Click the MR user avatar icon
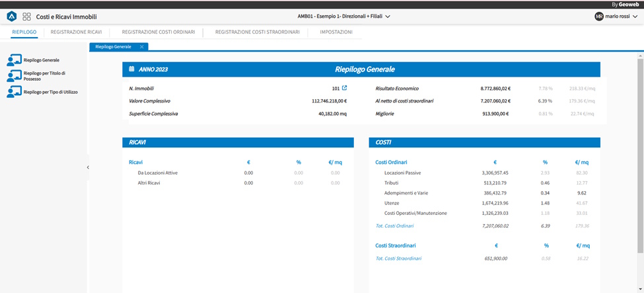Image resolution: width=644 pixels, height=293 pixels. [x=599, y=17]
